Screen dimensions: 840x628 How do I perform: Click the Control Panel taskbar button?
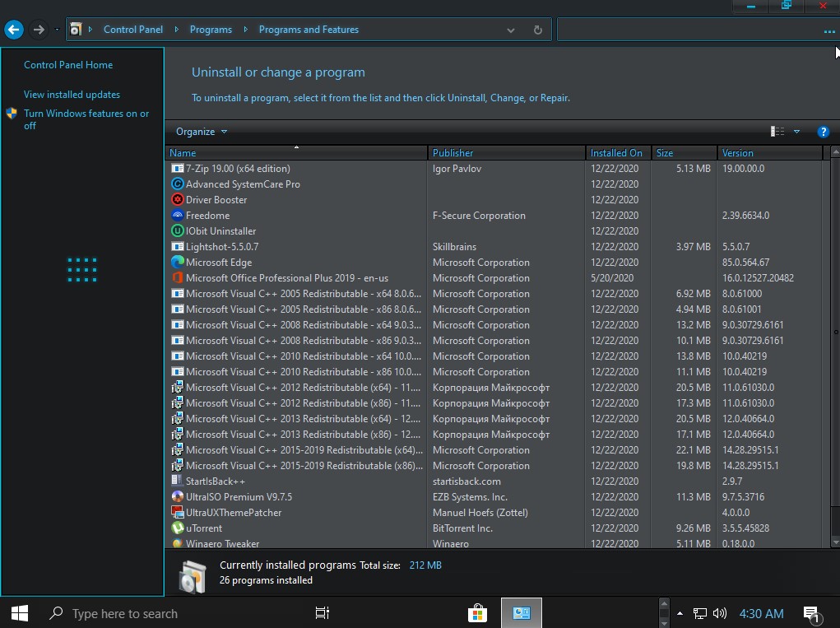coord(522,613)
